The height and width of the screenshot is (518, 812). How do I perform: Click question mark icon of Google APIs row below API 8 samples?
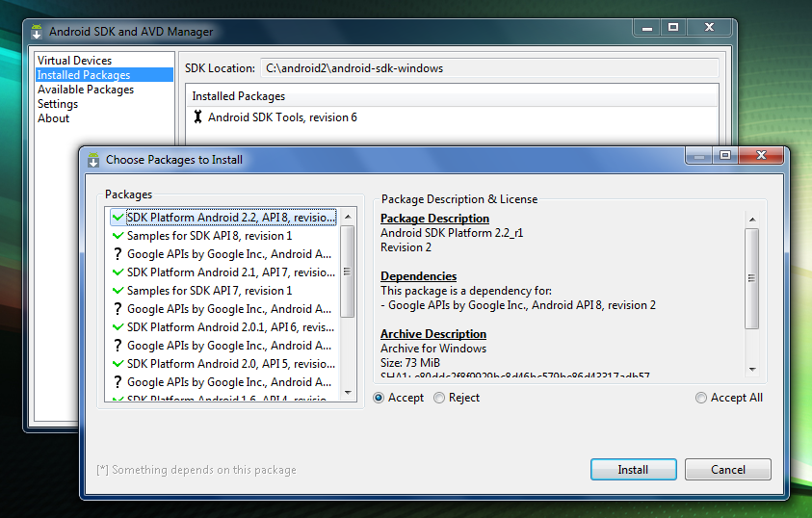tap(118, 254)
